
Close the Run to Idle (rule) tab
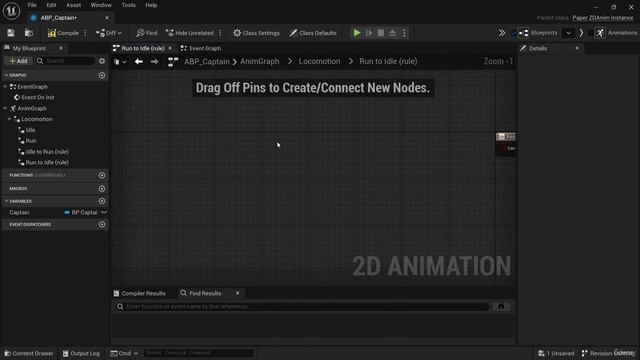point(170,48)
